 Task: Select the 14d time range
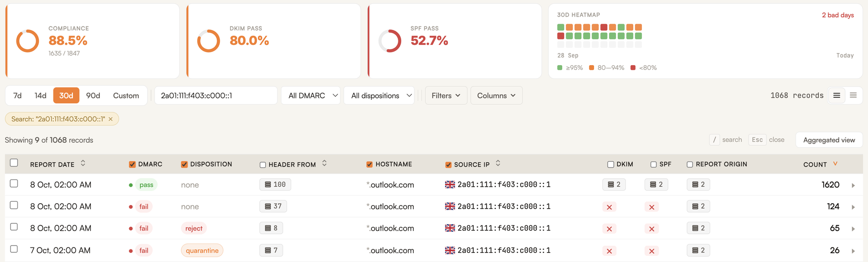[41, 96]
